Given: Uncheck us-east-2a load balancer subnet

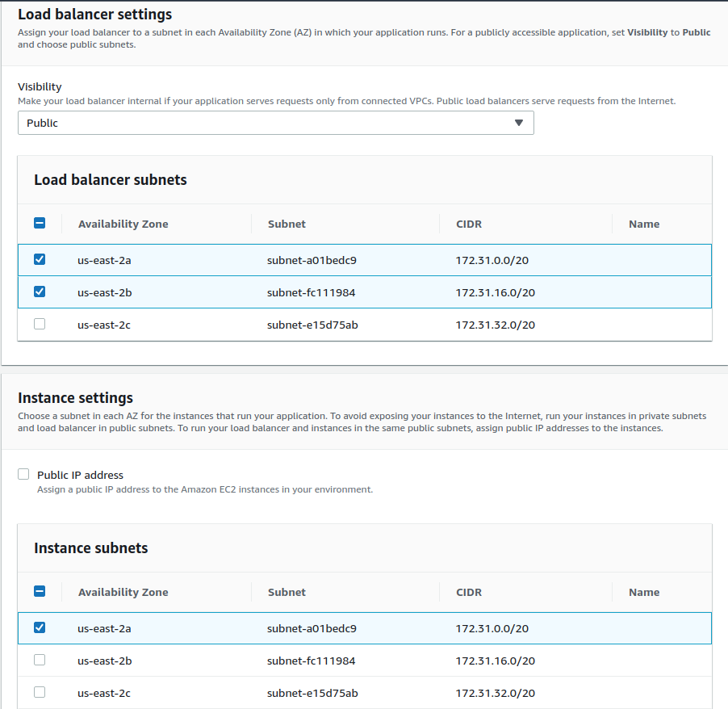Looking at the screenshot, I should coord(39,259).
